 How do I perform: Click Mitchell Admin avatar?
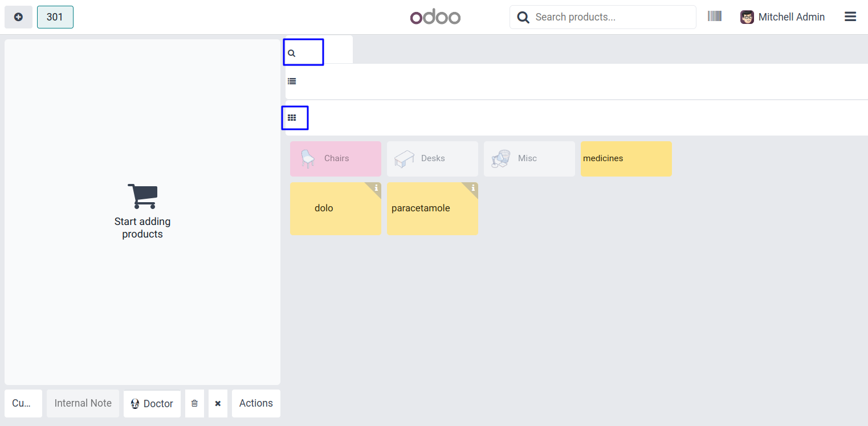pos(747,17)
